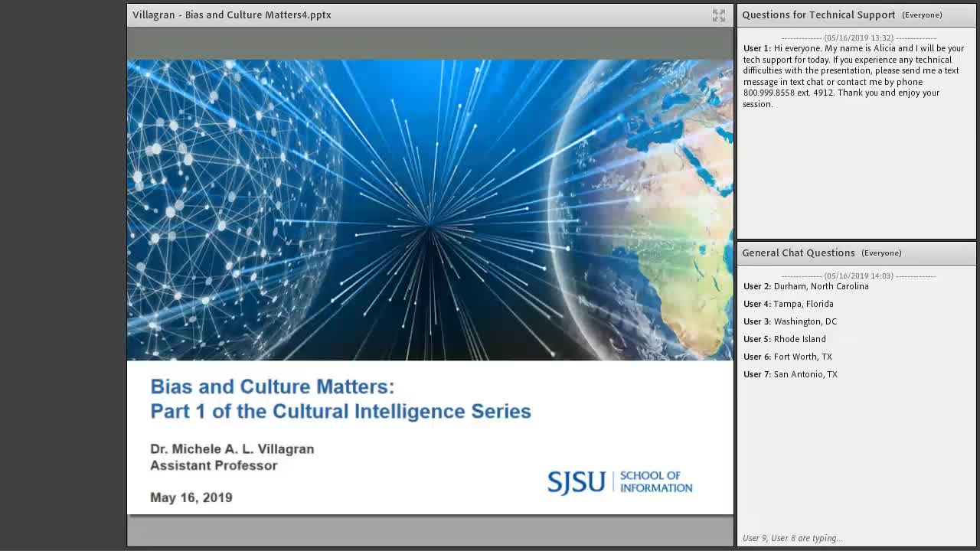Select User 5's Rhode Island message
This screenshot has height=551, width=980.
785,339
